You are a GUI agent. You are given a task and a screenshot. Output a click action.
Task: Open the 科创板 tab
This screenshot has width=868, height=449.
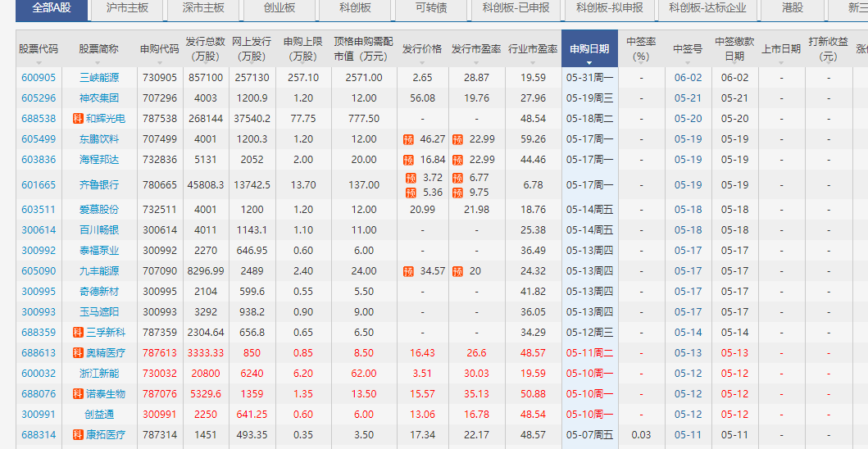(x=355, y=9)
